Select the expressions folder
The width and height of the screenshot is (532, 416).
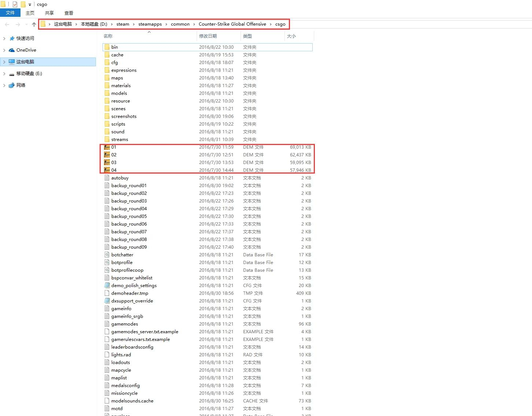pyautogui.click(x=124, y=70)
